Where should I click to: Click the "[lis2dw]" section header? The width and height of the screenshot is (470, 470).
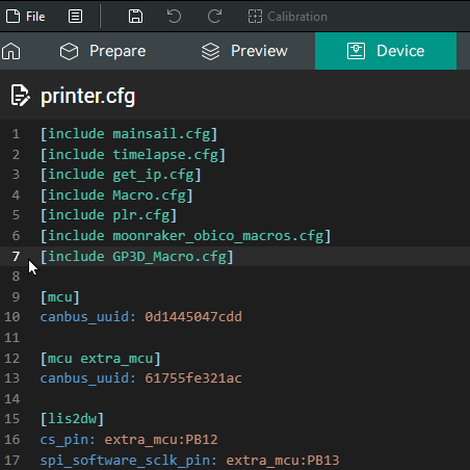[72, 419]
